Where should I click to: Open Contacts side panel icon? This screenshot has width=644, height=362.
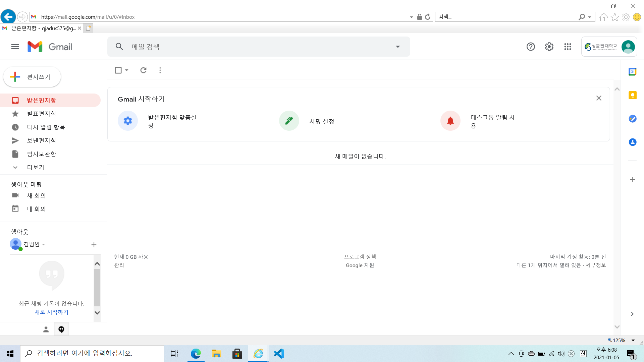[632, 142]
